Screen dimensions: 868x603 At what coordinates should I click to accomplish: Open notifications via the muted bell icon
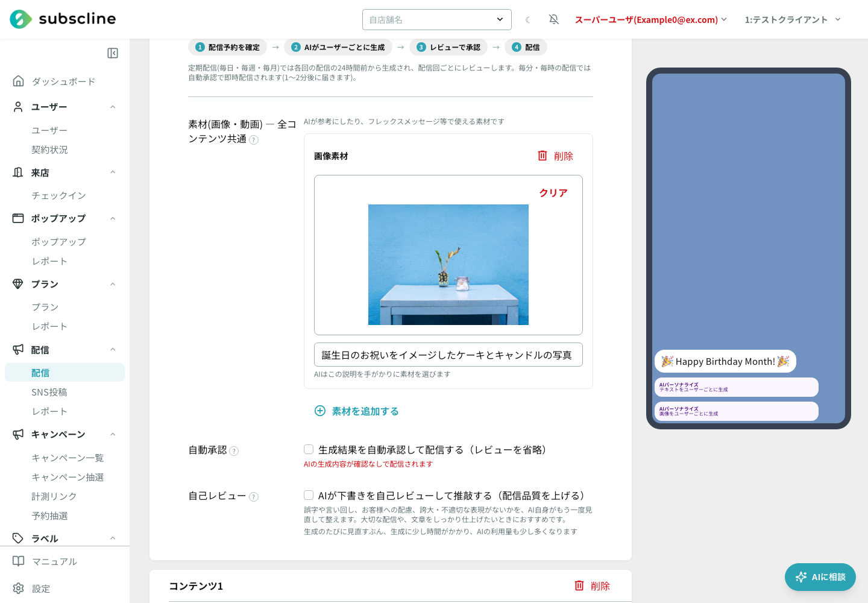point(554,20)
